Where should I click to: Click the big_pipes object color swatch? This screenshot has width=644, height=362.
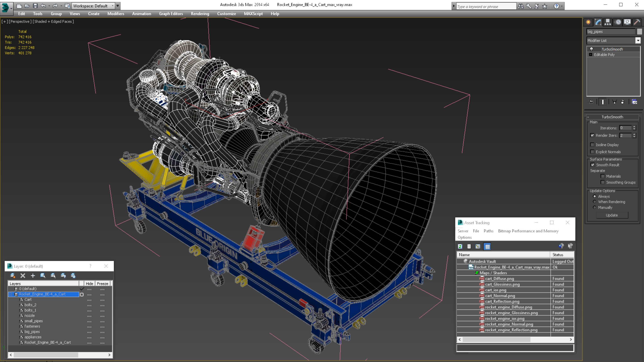point(639,32)
